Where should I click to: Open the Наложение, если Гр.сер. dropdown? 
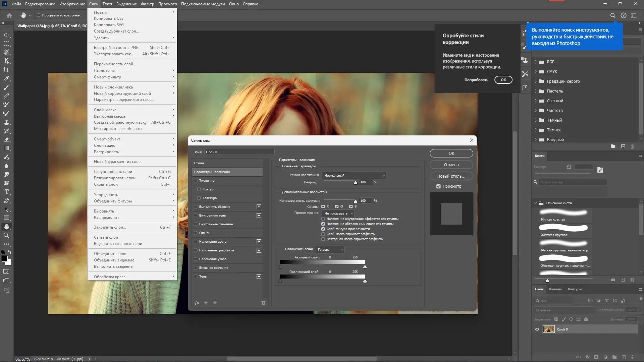pyautogui.click(x=330, y=249)
